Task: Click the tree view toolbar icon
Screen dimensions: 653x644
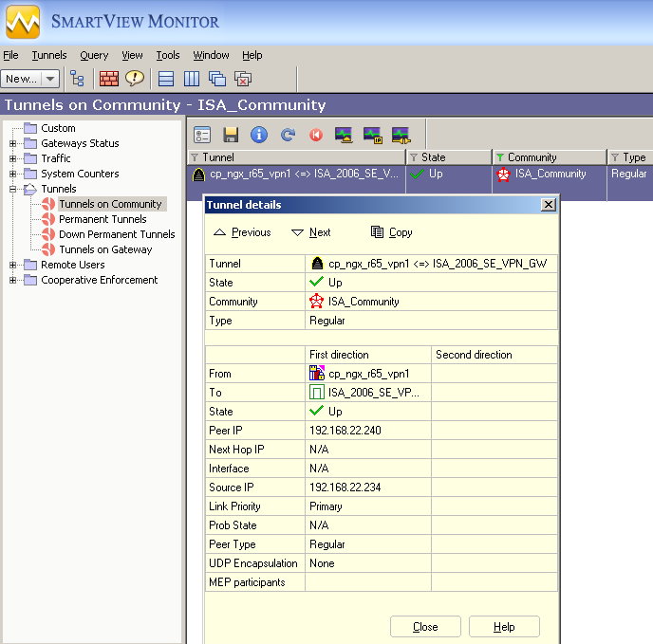Action: coord(77,79)
